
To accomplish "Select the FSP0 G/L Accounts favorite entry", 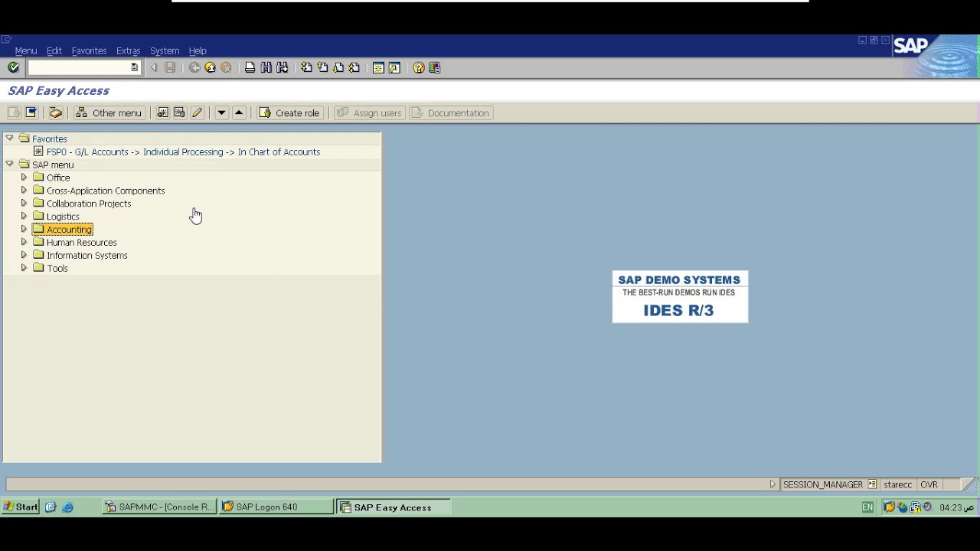I will [x=183, y=152].
